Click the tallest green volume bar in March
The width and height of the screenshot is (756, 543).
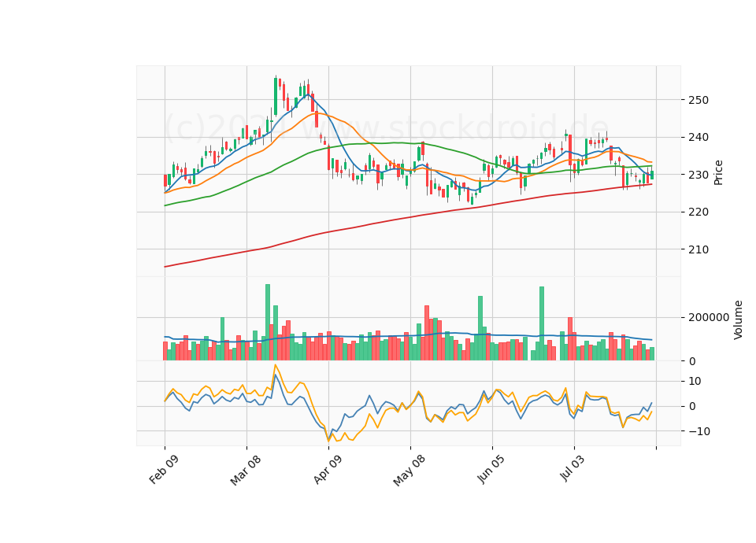pos(268,323)
